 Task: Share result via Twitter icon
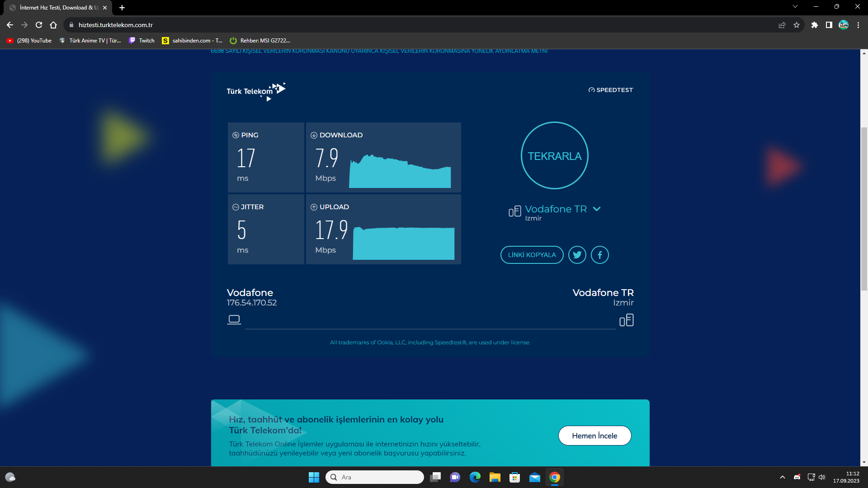pos(577,255)
